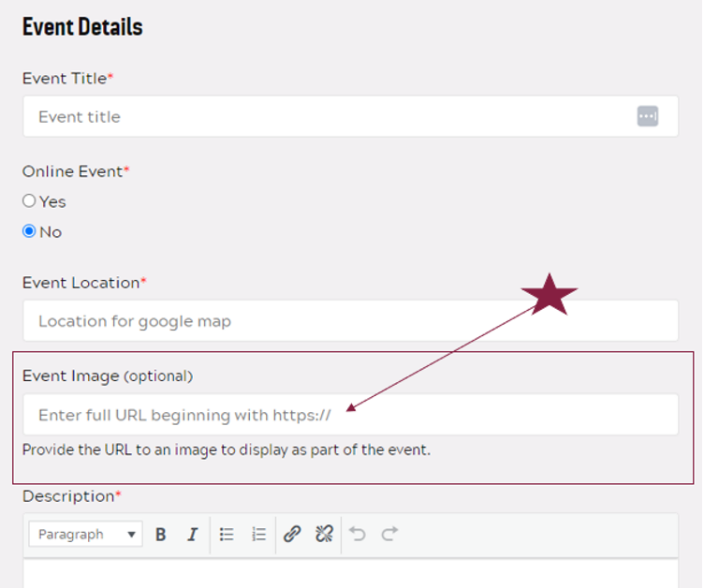Click the Event Location input field
704x588 pixels.
point(351,321)
